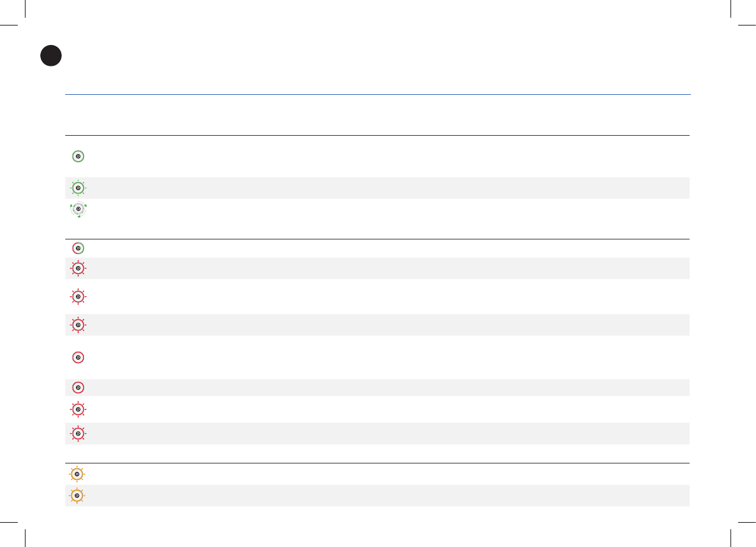Click the middle of the white half red-green ring row
The image size is (756, 547).
(377, 248)
